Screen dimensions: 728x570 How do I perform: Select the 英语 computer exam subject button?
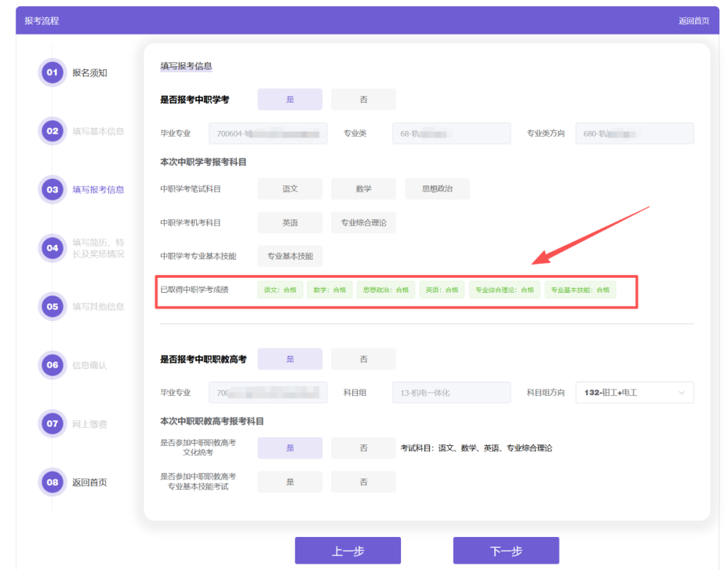(290, 223)
